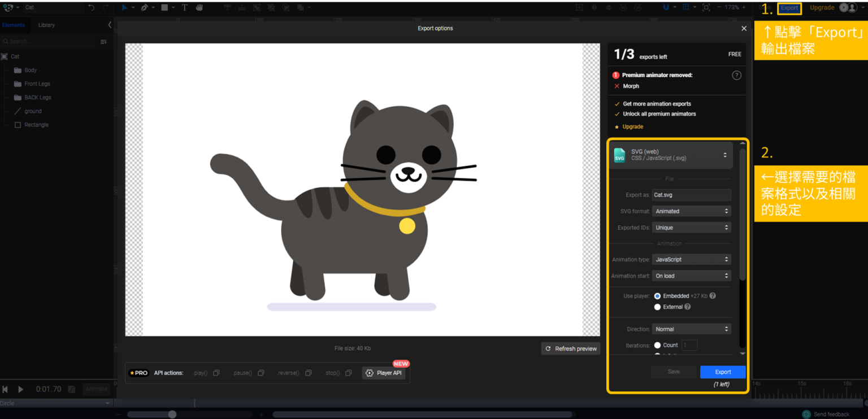
Task: Choose the Count iterations radio option
Action: coord(657,345)
